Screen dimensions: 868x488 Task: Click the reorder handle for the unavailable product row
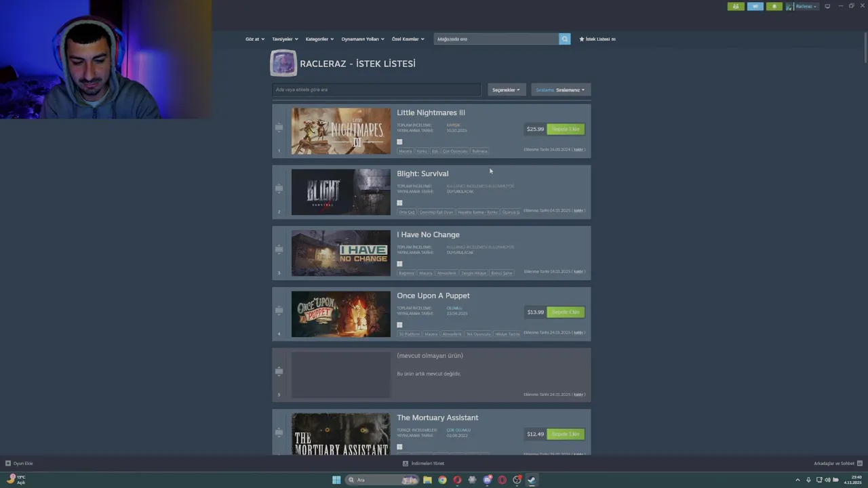279,371
